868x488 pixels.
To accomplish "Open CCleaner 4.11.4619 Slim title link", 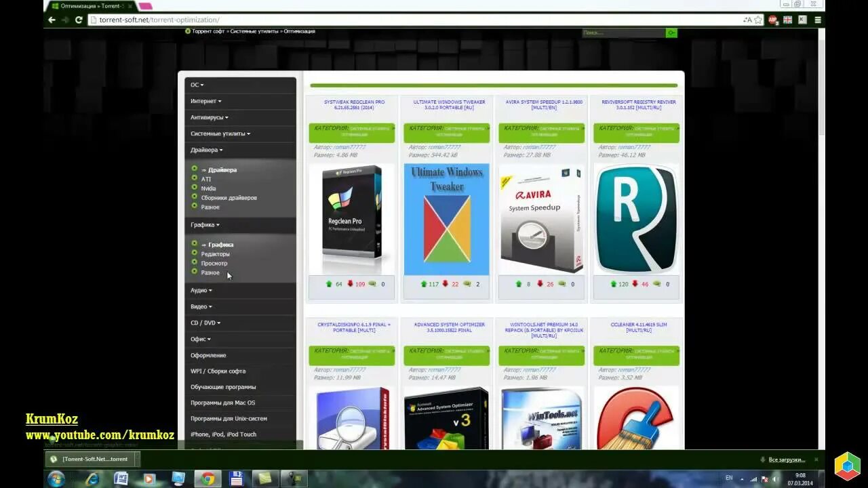I will pos(638,327).
